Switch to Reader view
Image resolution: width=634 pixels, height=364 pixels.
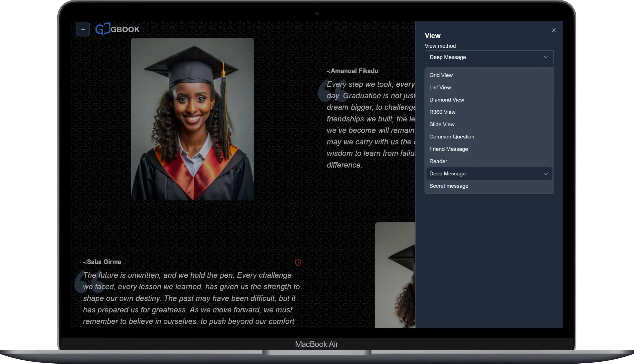[438, 161]
